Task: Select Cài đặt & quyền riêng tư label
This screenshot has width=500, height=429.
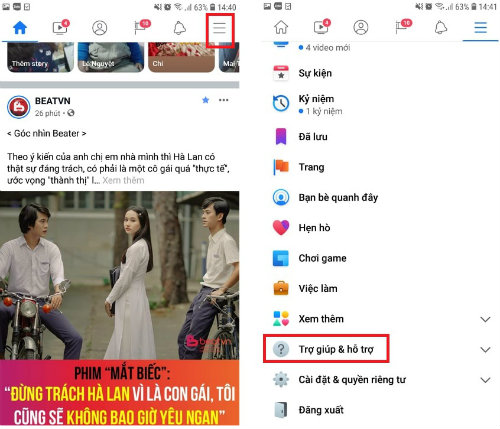Action: point(352,380)
